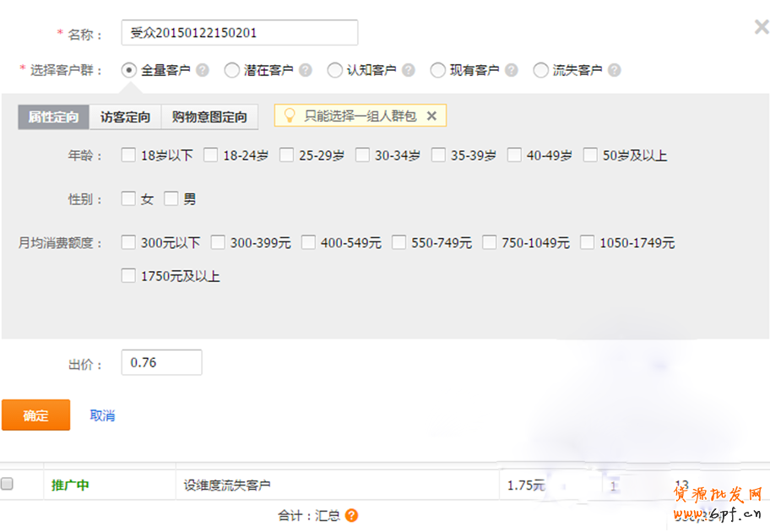
Task: Tick the 女 gender checkbox
Action: [129, 199]
